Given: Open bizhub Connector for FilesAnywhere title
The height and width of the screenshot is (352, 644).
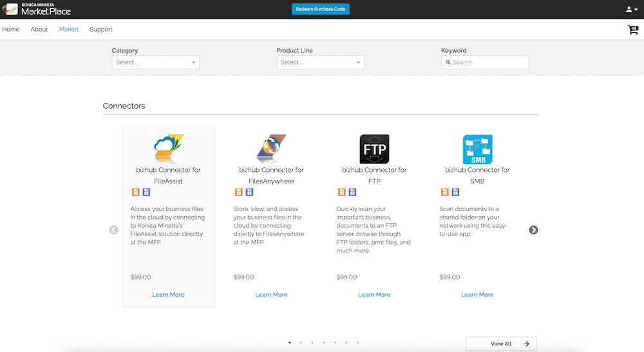Looking at the screenshot, I should (x=272, y=176).
